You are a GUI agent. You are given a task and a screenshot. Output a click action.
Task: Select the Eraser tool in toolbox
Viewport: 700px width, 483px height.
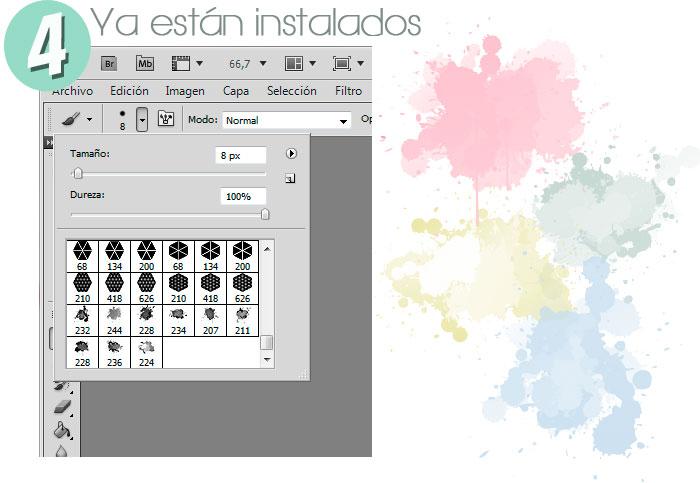click(61, 409)
